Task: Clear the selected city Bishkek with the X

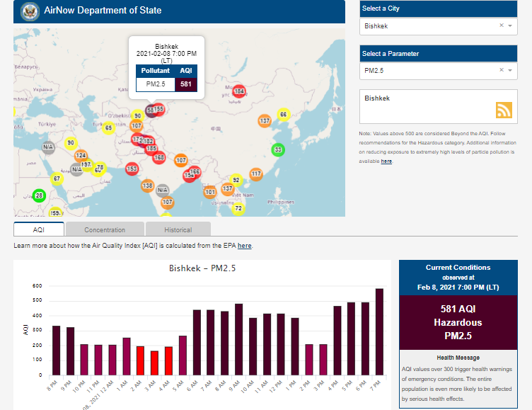Action: pos(501,25)
